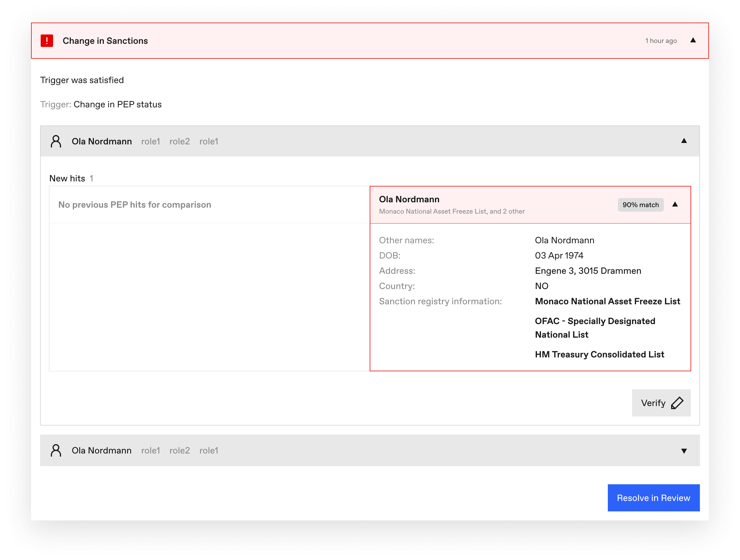Click role2 tag in collapsed Ola Nordmann row
The width and height of the screenshot is (740, 560).
click(179, 451)
